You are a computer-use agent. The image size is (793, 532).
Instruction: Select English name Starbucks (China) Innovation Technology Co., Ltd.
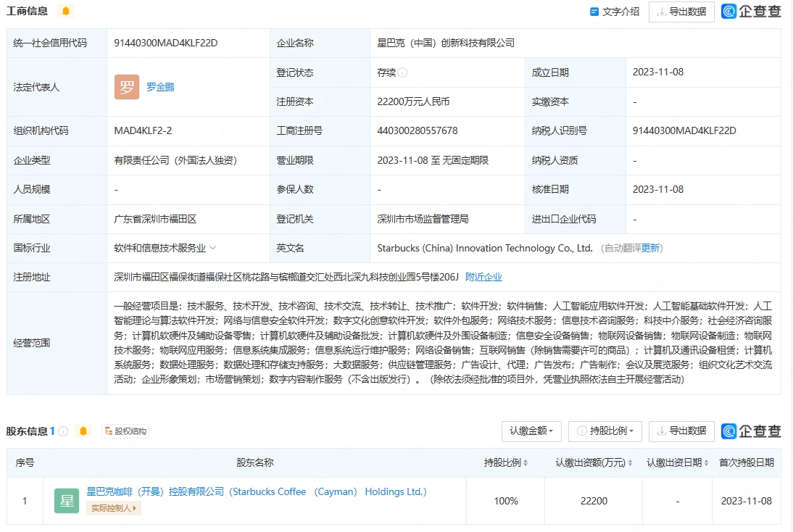pyautogui.click(x=484, y=248)
